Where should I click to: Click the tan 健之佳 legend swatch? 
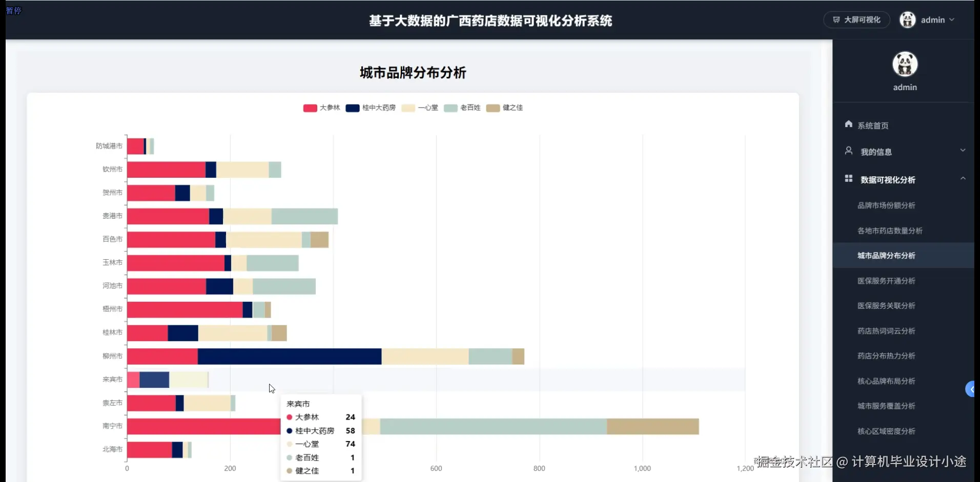[x=493, y=108]
